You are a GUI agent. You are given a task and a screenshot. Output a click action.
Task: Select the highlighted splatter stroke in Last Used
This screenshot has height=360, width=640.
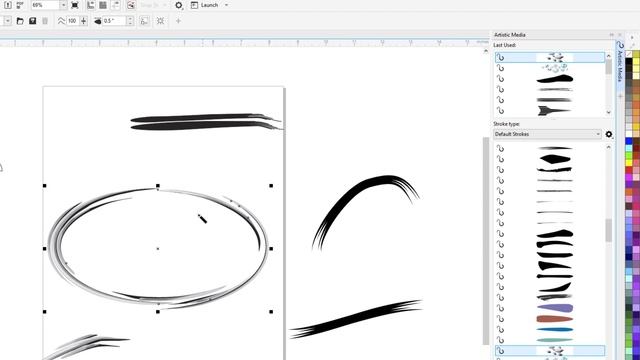coord(550,57)
